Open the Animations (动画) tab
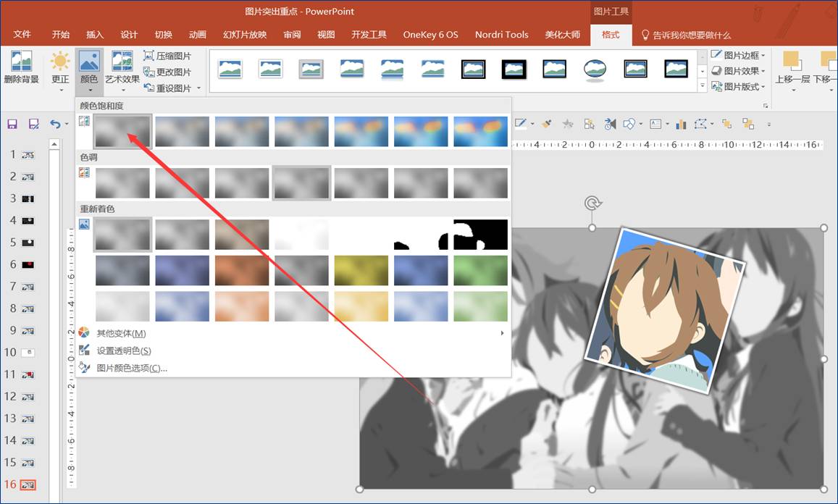Image resolution: width=838 pixels, height=504 pixels. (x=197, y=35)
